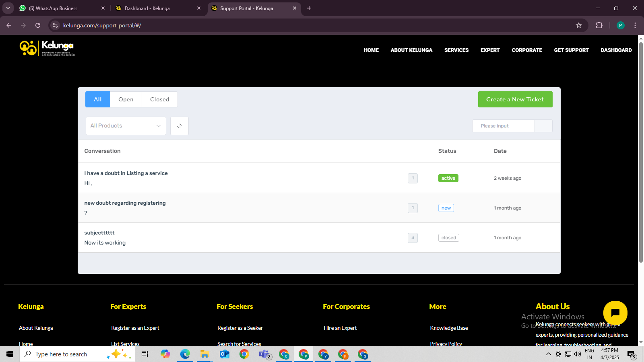Click the active status badge

[x=448, y=178]
